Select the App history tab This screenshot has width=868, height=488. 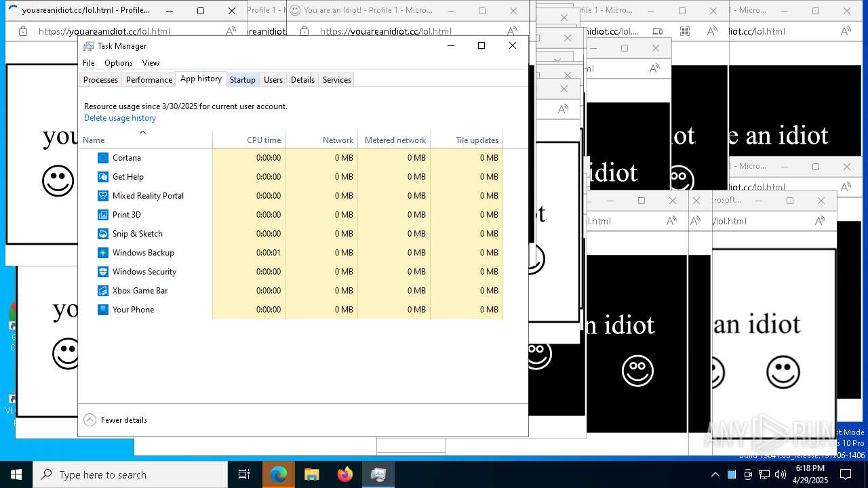click(201, 79)
